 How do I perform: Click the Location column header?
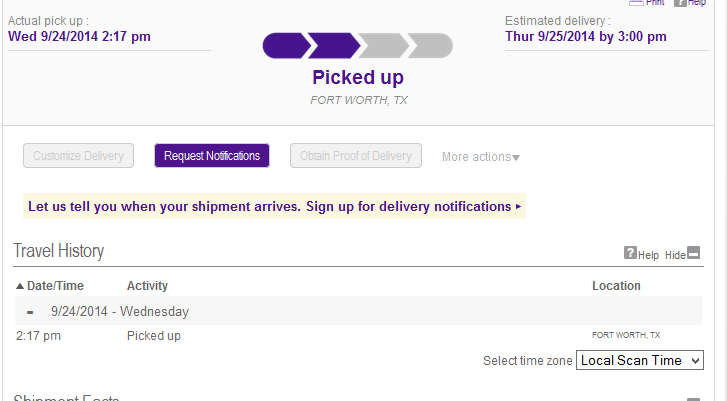coord(616,286)
